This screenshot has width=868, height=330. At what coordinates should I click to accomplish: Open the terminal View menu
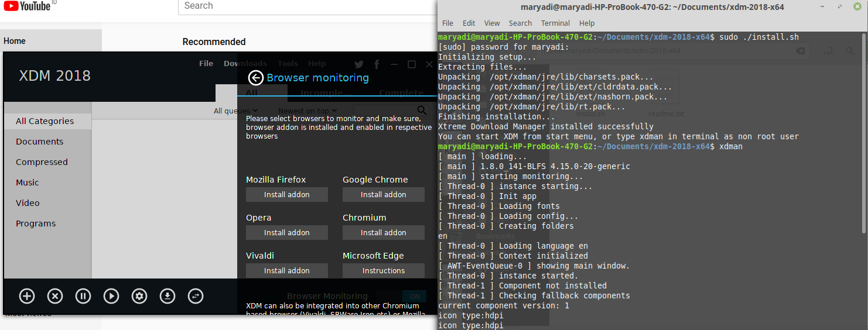click(x=492, y=23)
